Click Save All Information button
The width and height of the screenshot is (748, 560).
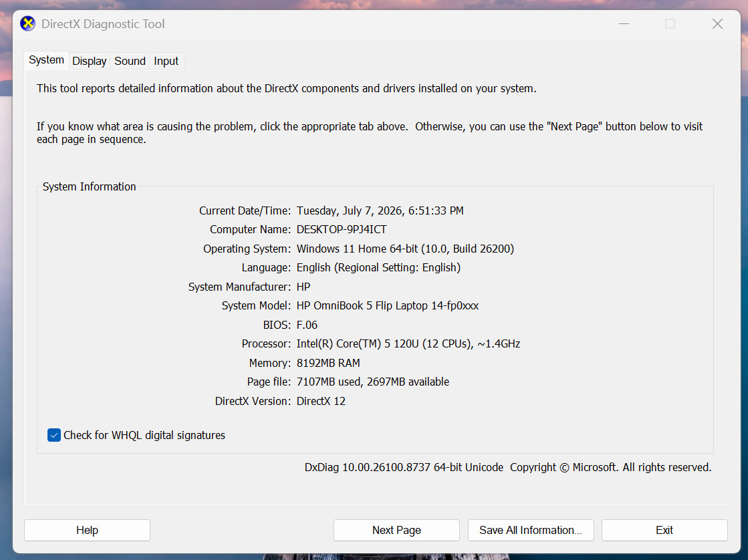click(x=531, y=530)
